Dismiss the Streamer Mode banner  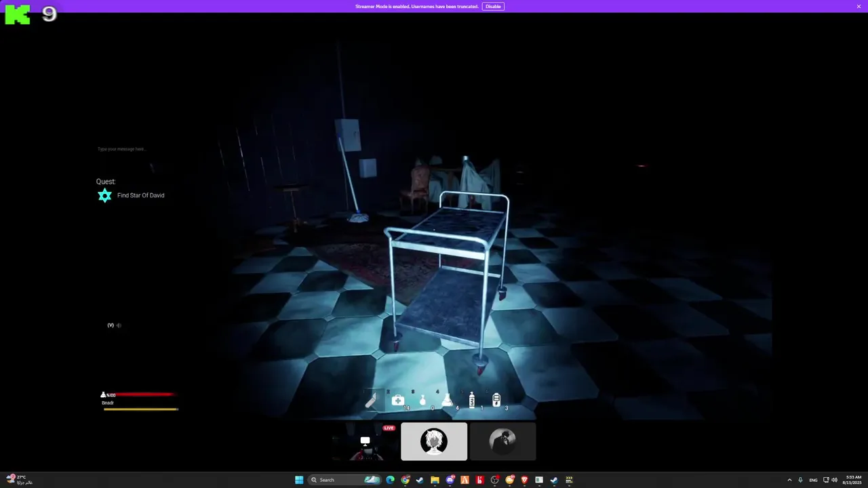click(x=859, y=6)
